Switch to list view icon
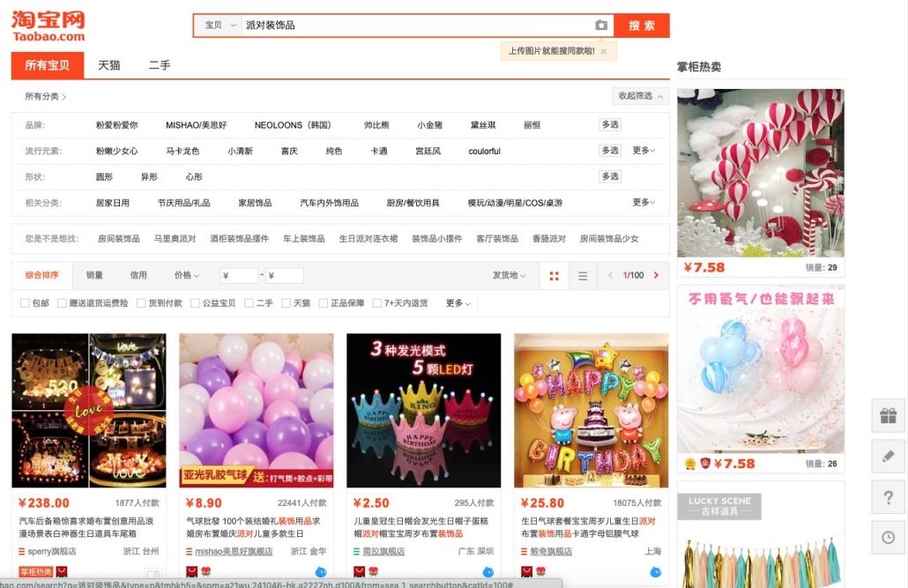The width and height of the screenshot is (908, 588). [583, 276]
